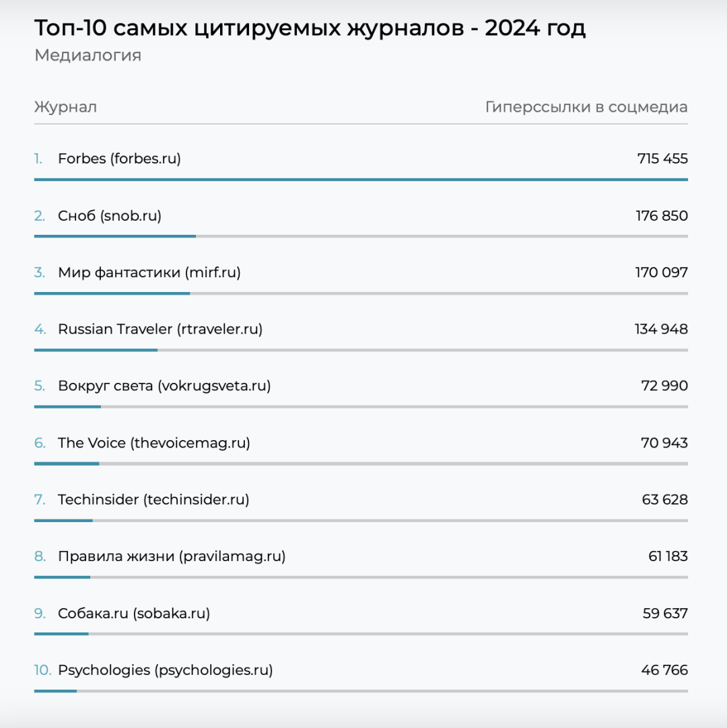The image size is (727, 728).
Task: Select Собака.ru (sobaka.ru) entry
Action: point(134,614)
